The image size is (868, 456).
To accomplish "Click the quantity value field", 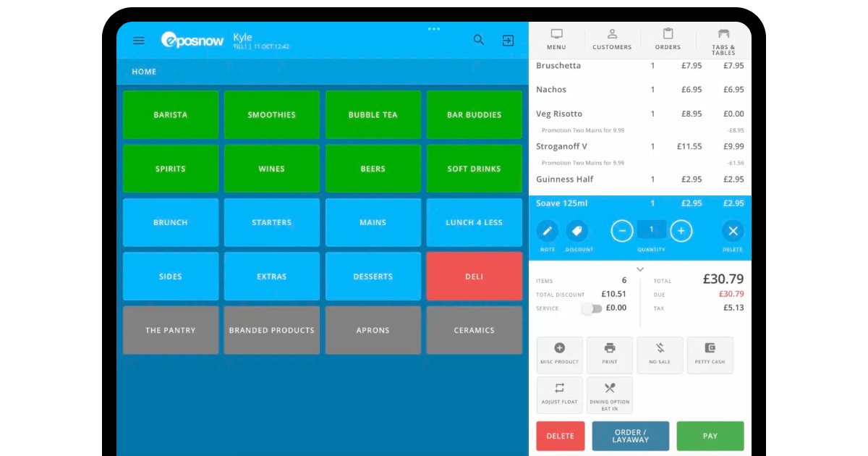I will click(x=652, y=230).
